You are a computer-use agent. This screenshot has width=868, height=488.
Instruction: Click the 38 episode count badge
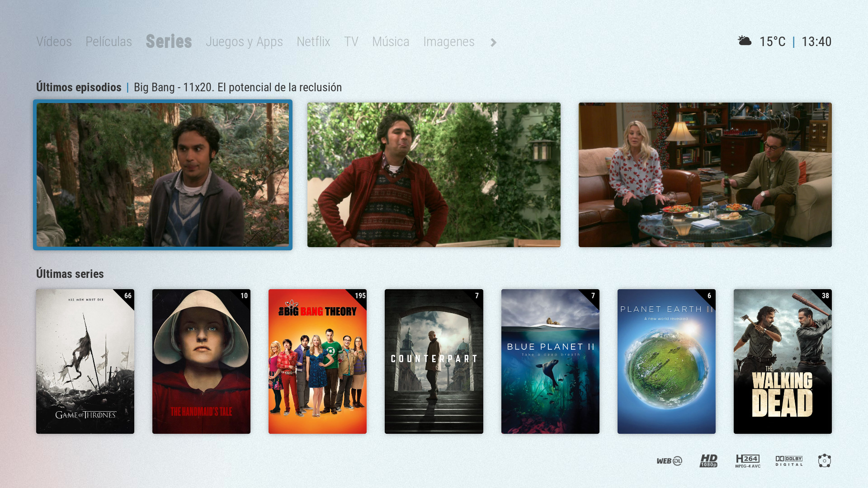(x=825, y=296)
